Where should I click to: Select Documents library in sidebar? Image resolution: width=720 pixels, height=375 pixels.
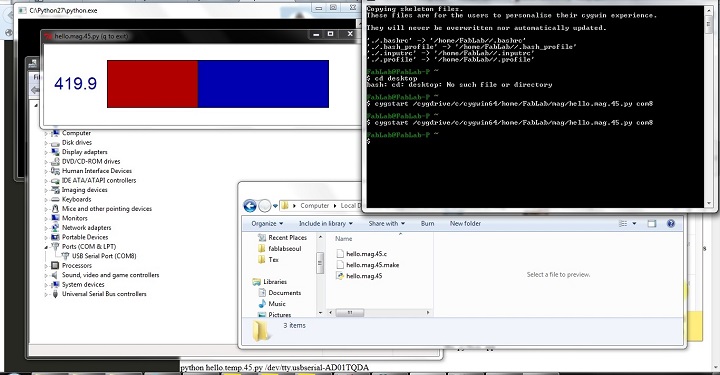tap(280, 293)
